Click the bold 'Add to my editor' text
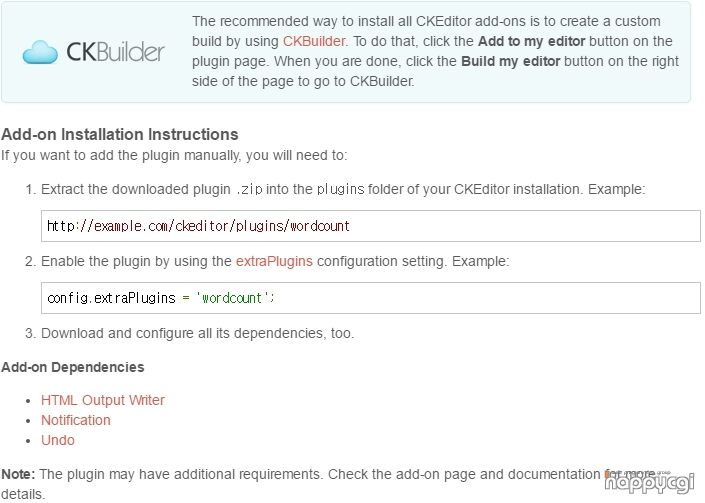The image size is (705, 503). 531,41
